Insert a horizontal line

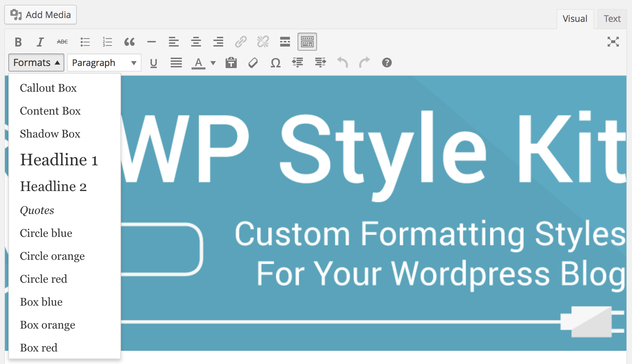pos(152,42)
